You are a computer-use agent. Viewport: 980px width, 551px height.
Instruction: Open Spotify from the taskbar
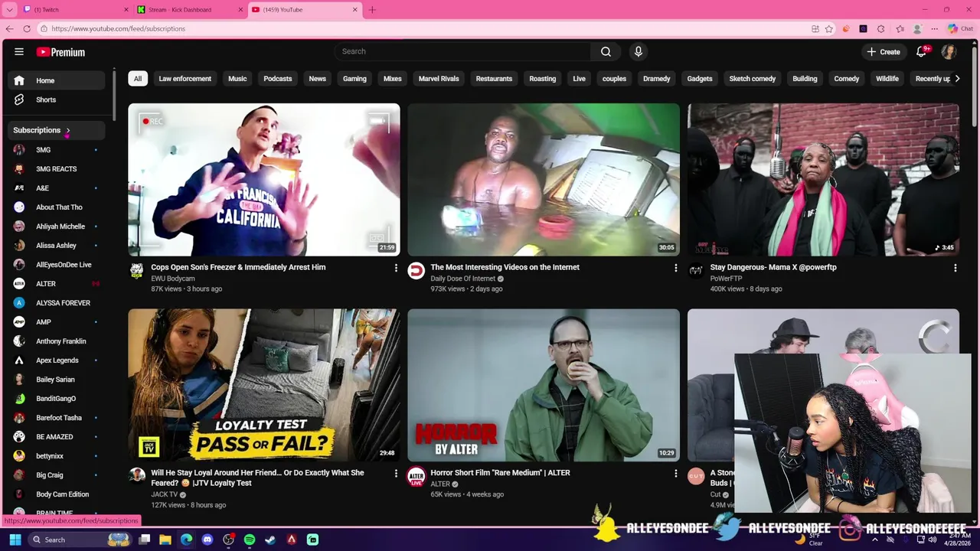pyautogui.click(x=250, y=540)
